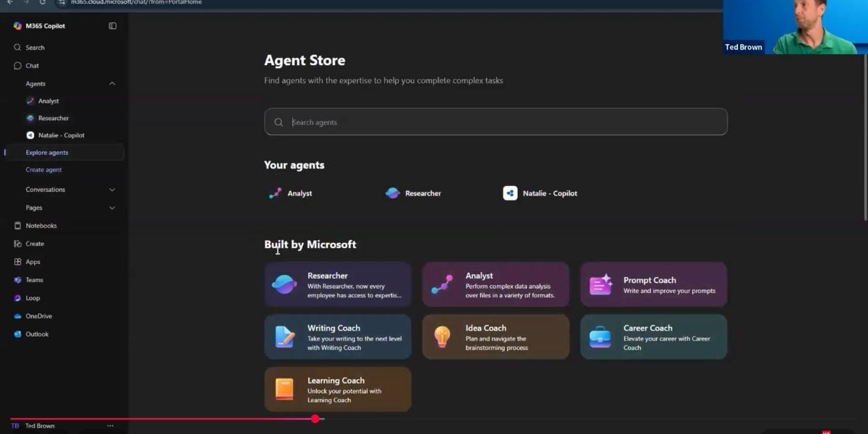
Task: Click the Agent Store heading
Action: (305, 61)
